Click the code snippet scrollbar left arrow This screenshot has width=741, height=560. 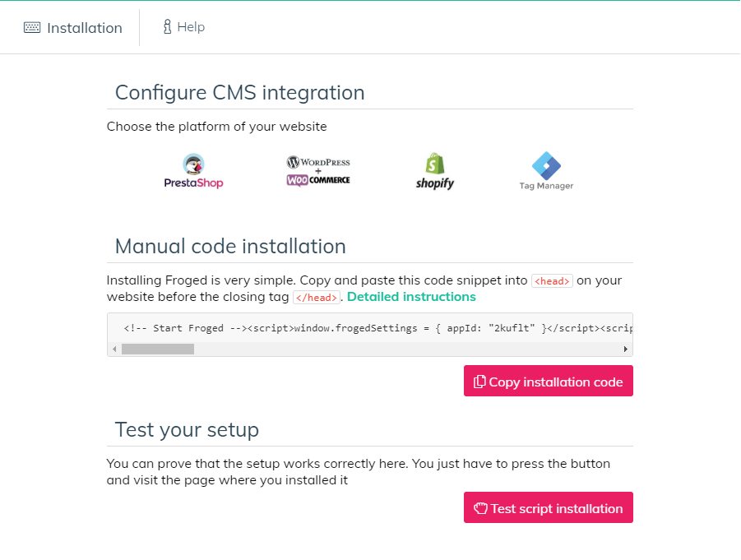(114, 349)
